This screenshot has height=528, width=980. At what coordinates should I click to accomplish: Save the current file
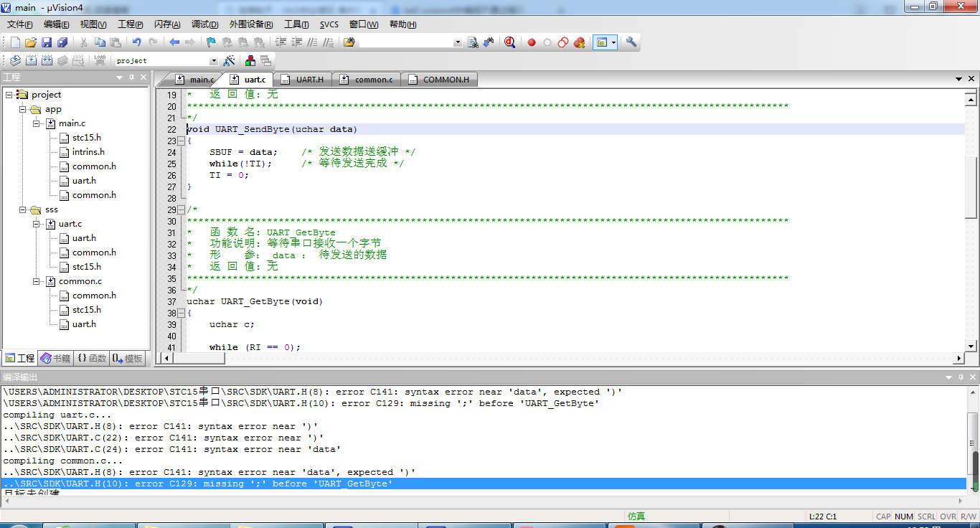[47, 43]
